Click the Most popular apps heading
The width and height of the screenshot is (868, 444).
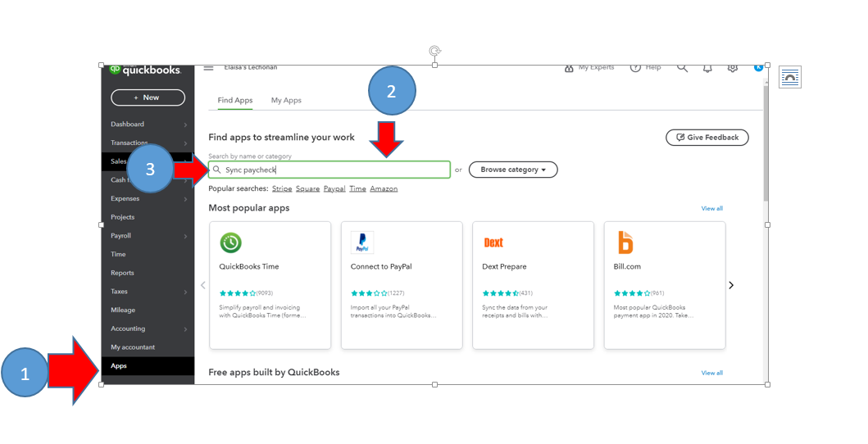coord(249,208)
